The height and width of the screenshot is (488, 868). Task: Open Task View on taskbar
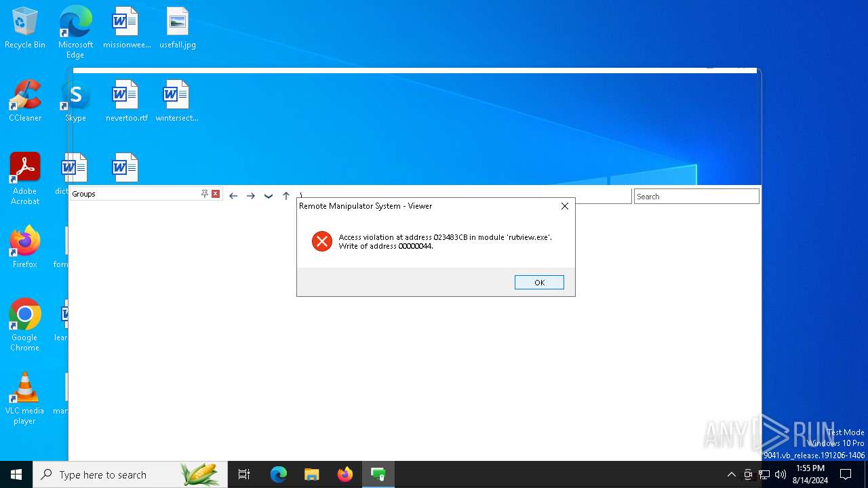point(244,474)
